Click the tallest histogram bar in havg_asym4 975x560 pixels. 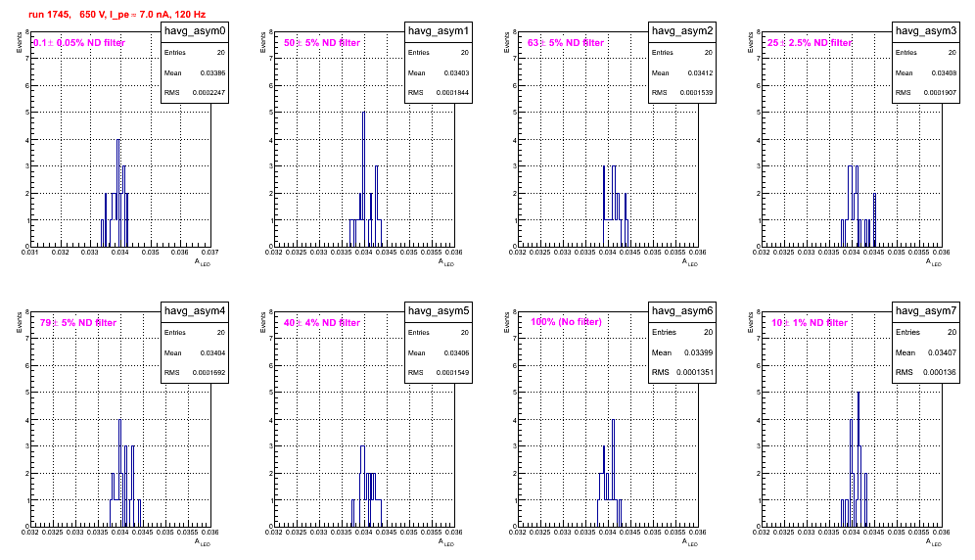tap(120, 473)
